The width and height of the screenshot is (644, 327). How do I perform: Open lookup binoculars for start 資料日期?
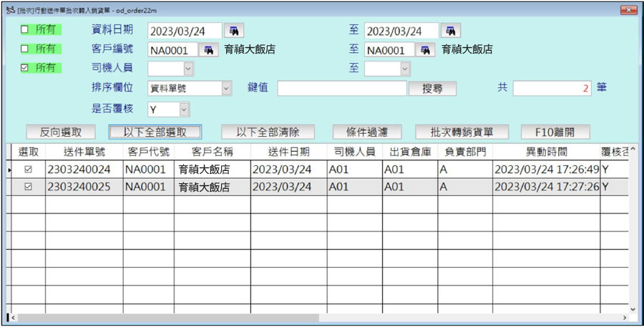point(234,31)
